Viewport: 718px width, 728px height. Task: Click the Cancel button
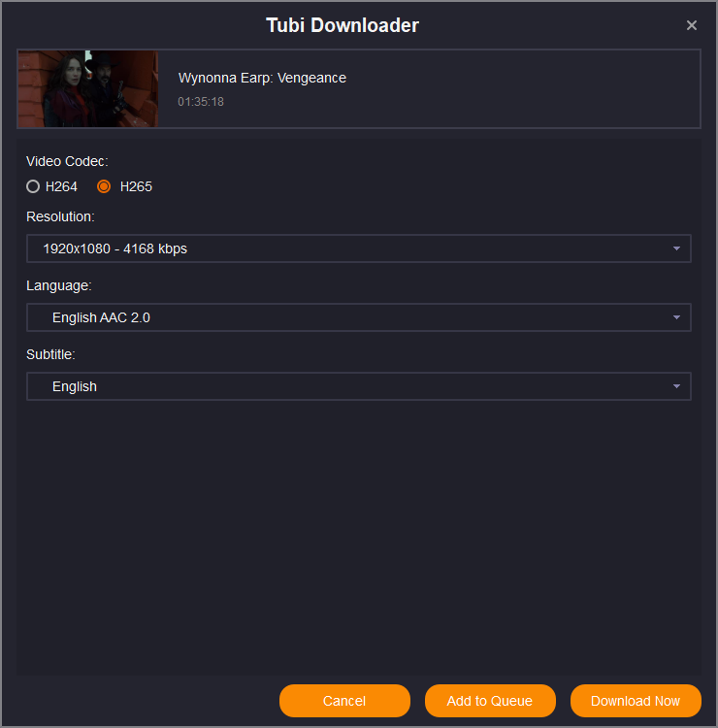click(344, 701)
